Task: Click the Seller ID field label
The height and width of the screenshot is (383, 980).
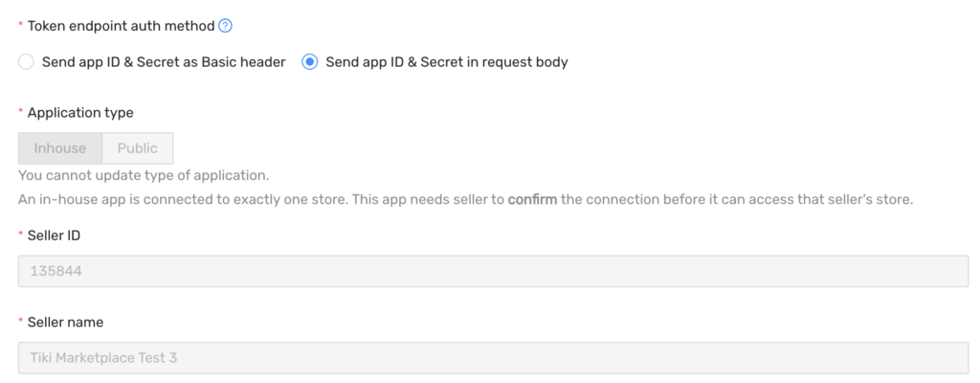Action: [x=54, y=236]
